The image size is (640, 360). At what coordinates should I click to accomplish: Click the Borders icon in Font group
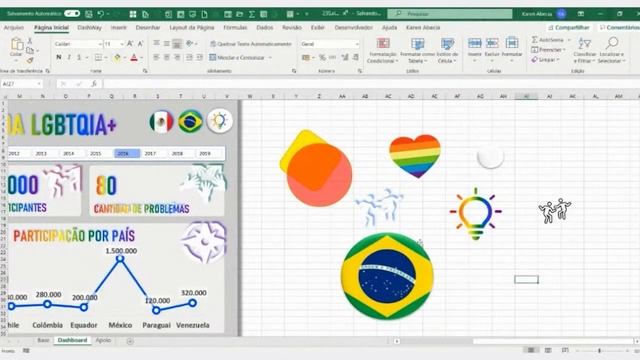click(x=98, y=58)
